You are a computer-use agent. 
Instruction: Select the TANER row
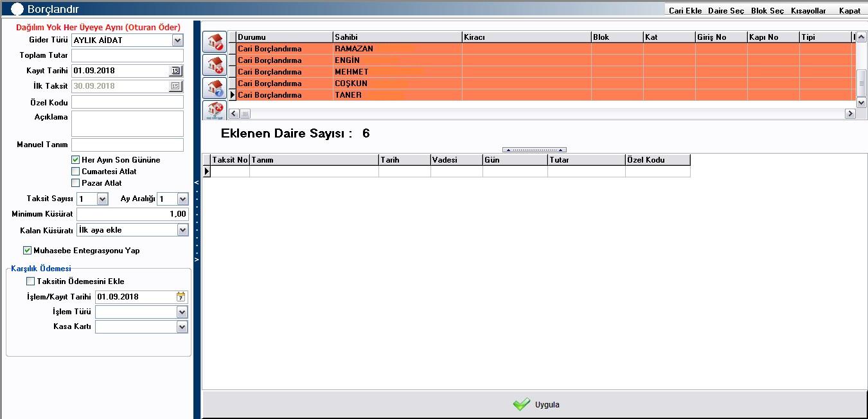(543, 95)
